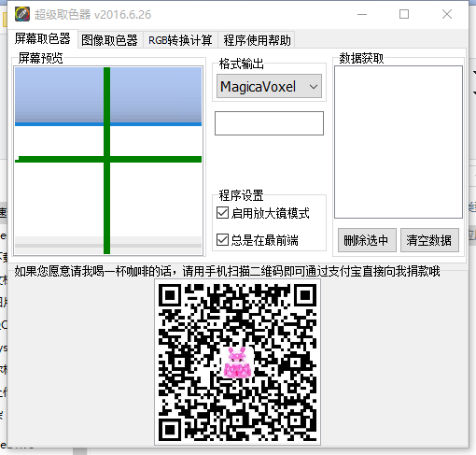Viewport: 476px width, 455px height.
Task: Click the 删除选中 button
Action: pos(367,240)
